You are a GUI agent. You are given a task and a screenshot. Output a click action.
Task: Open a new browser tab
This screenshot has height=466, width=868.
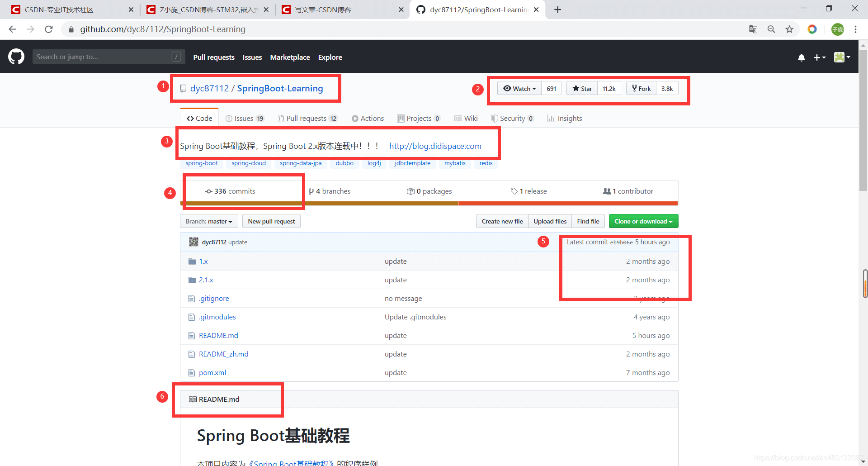tap(558, 10)
